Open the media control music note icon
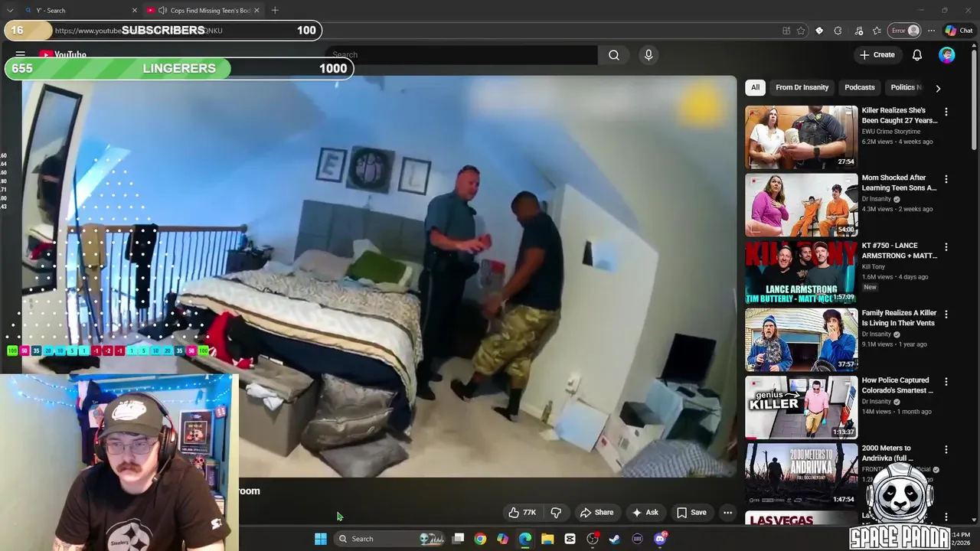Screen dimensions: 980x551 click(x=859, y=31)
